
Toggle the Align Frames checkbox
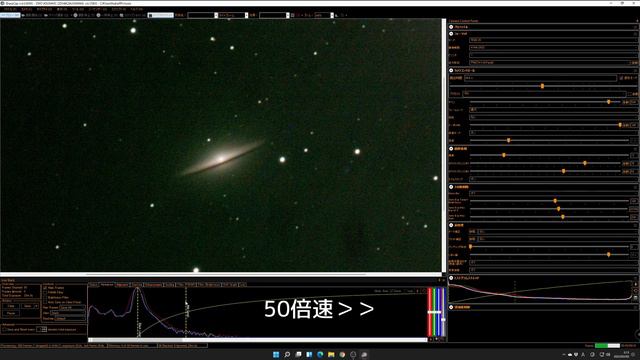click(45, 288)
